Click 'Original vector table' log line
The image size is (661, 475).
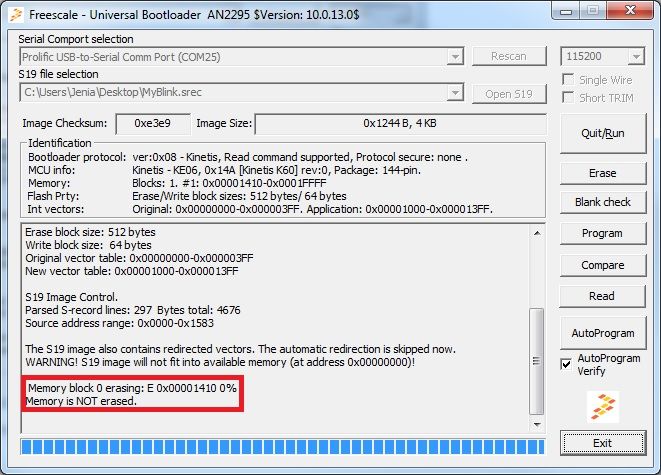pyautogui.click(x=139, y=258)
